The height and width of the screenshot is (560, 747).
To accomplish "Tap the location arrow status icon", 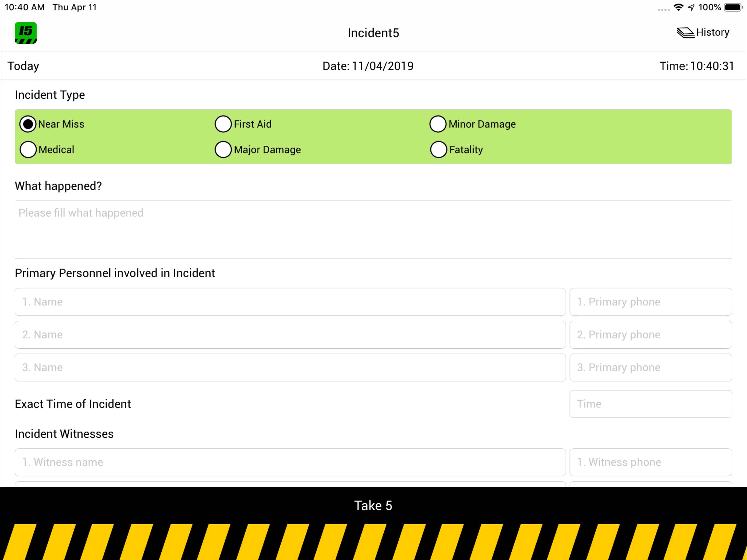I will (691, 7).
